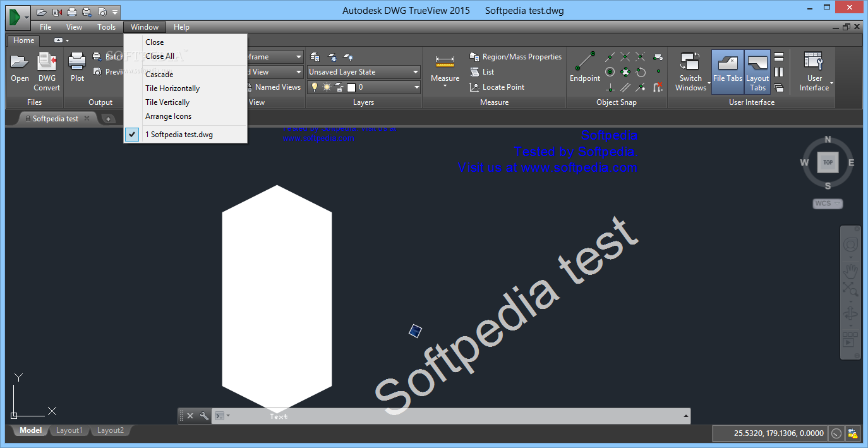Click the DWG Convert icon in quick access toolbar
Screen dimensions: 868x448
coord(57,11)
